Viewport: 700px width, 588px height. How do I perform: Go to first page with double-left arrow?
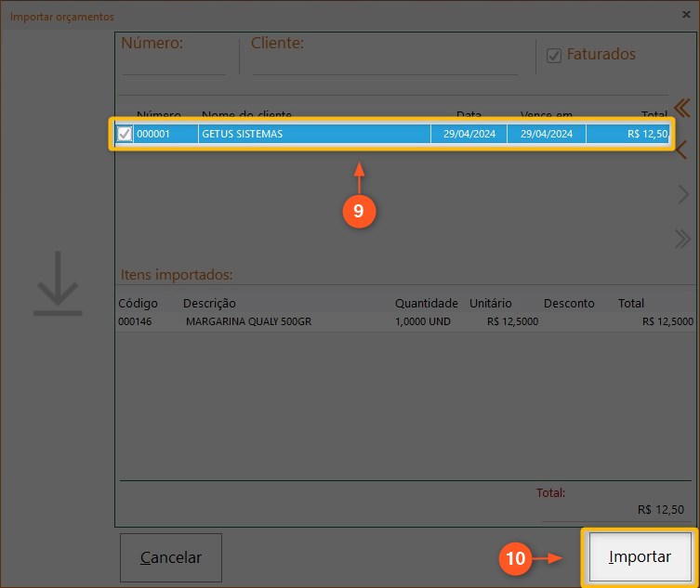pyautogui.click(x=681, y=106)
